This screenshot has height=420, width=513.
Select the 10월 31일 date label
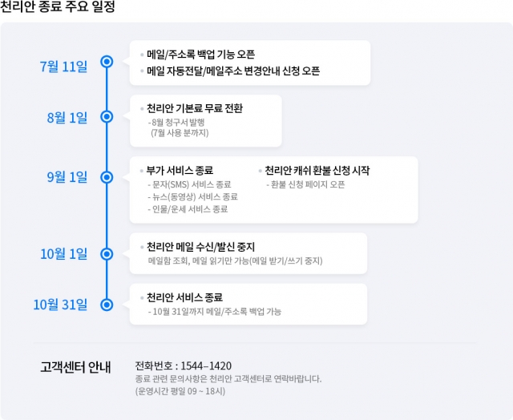click(x=60, y=305)
